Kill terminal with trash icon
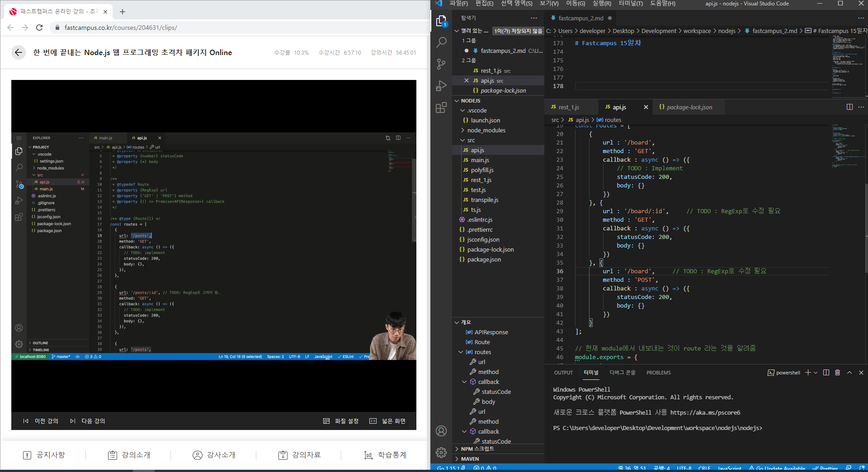Viewport: 868px width, 472px height. [x=838, y=373]
